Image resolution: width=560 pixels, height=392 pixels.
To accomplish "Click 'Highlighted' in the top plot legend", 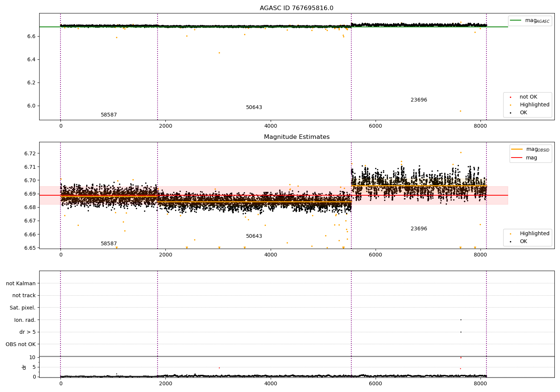I will (535, 105).
